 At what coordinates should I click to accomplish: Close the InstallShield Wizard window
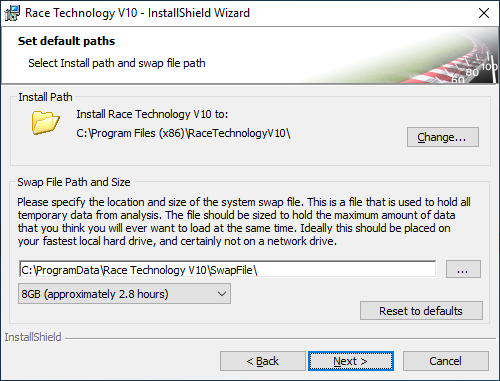484,13
